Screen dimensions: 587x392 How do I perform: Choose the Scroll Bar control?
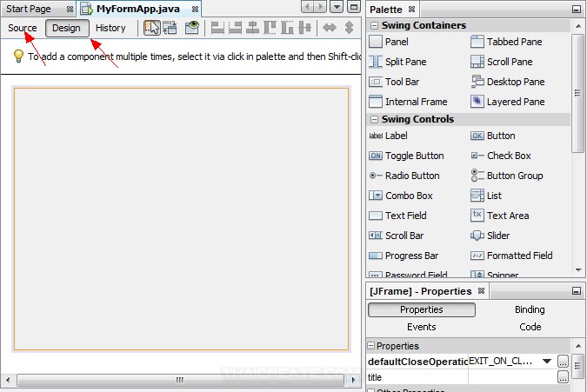click(396, 236)
